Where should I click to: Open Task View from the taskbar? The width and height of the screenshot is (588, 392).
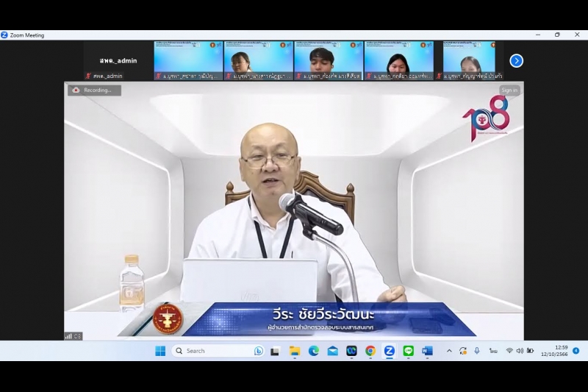tap(275, 351)
